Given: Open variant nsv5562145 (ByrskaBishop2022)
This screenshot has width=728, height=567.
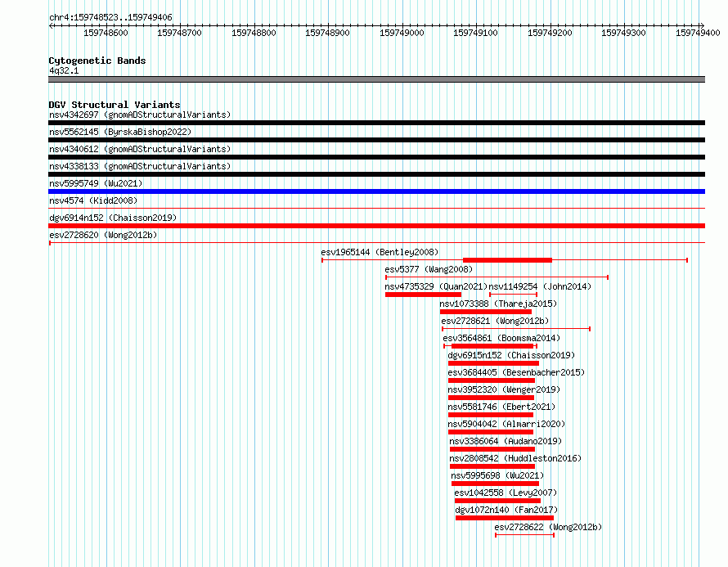Looking at the screenshot, I should 120,132.
